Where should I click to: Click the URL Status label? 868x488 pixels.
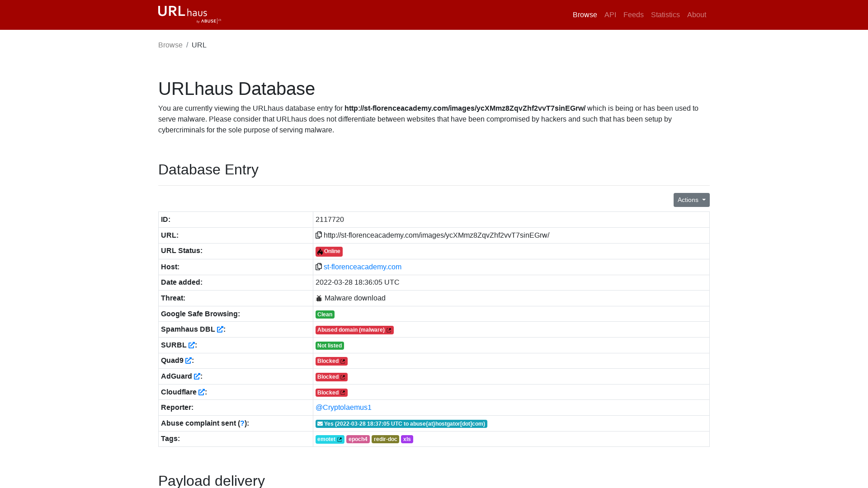pyautogui.click(x=182, y=251)
